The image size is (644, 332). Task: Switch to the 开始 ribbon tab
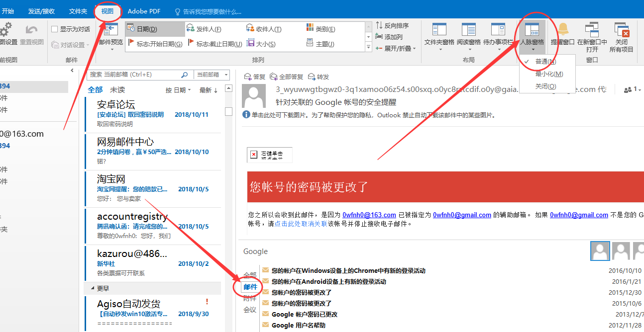(8, 11)
